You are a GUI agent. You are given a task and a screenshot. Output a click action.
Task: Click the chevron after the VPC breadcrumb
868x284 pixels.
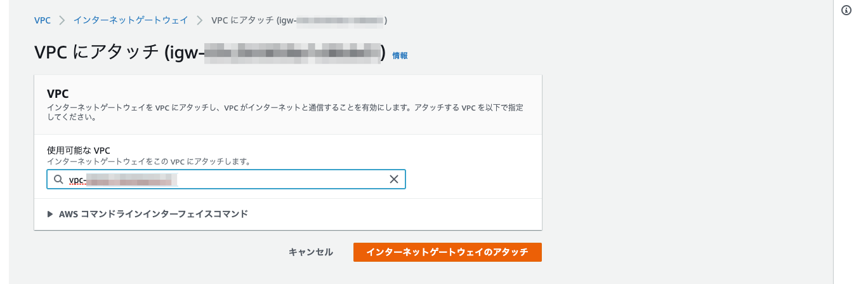point(62,20)
